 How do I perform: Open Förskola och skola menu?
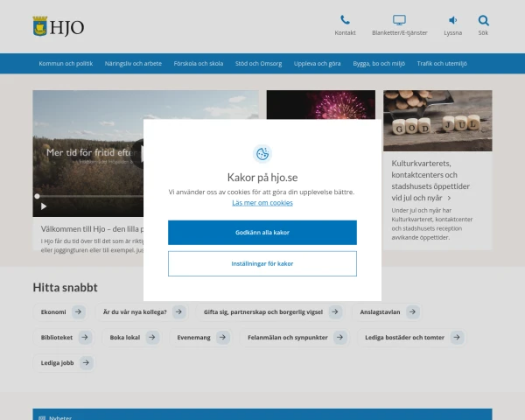(199, 64)
